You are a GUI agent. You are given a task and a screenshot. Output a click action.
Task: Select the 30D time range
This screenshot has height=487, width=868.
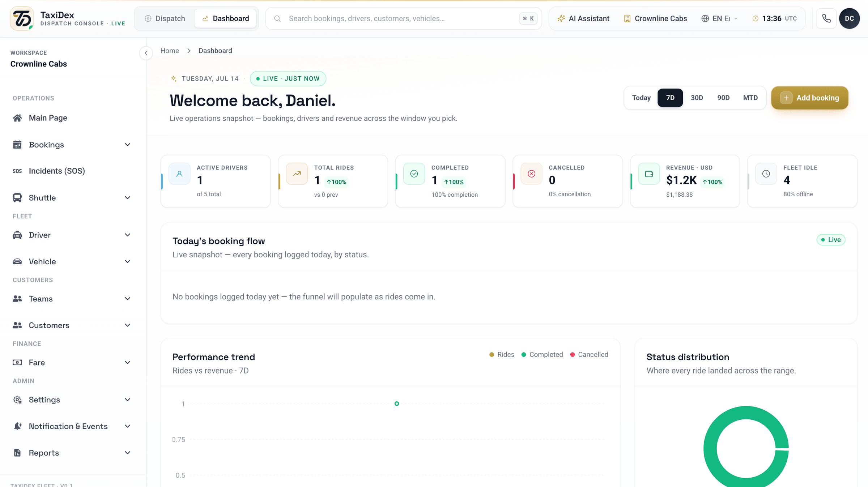pyautogui.click(x=697, y=98)
